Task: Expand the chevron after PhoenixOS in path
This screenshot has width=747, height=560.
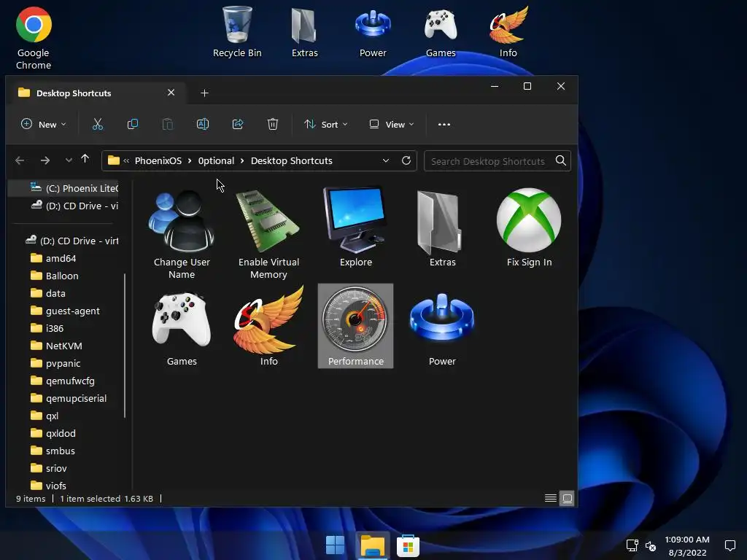Action: pos(189,161)
